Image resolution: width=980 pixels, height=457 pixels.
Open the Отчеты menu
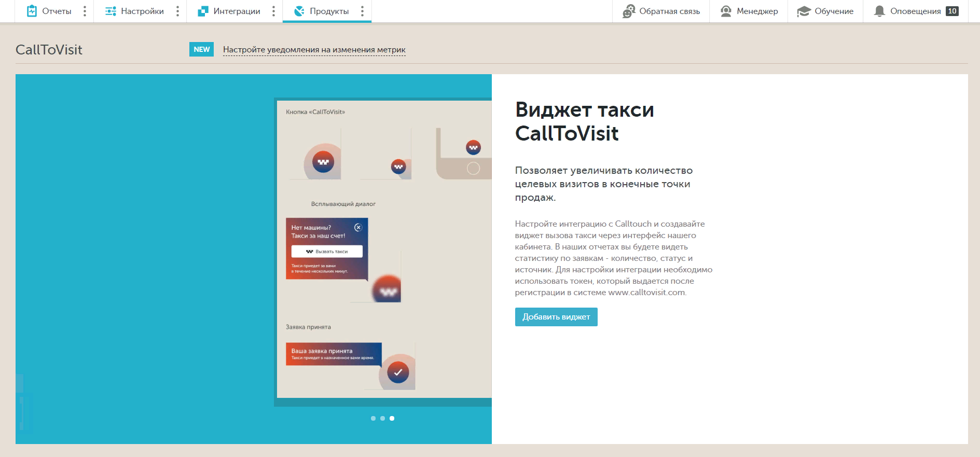pos(57,11)
